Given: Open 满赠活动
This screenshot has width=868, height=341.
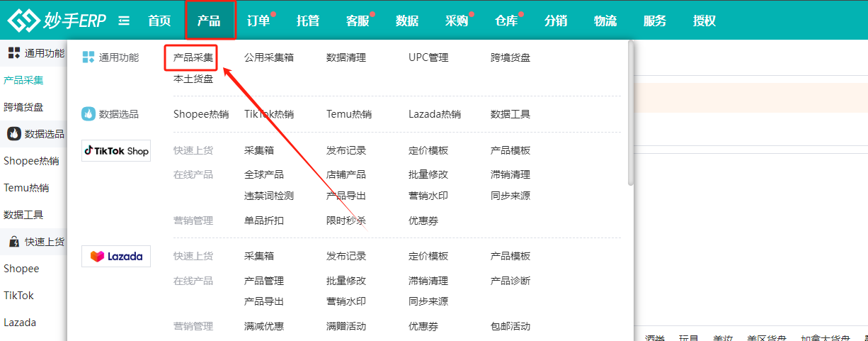Looking at the screenshot, I should (346, 326).
